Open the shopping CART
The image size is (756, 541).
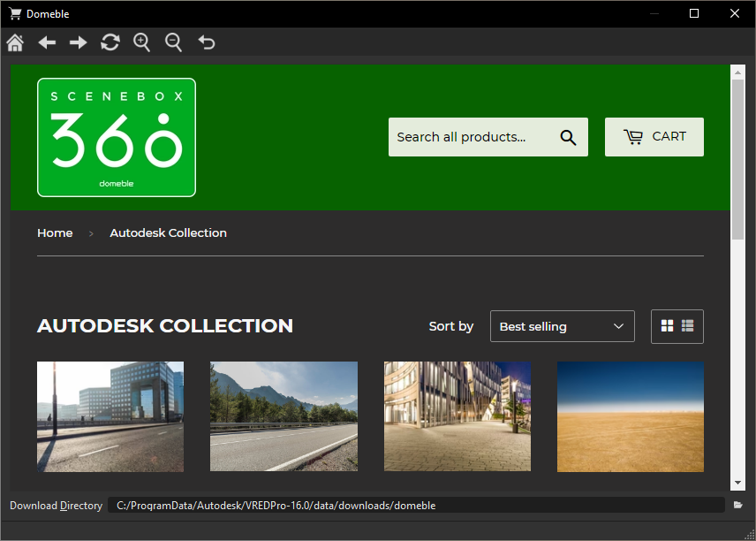coord(654,137)
